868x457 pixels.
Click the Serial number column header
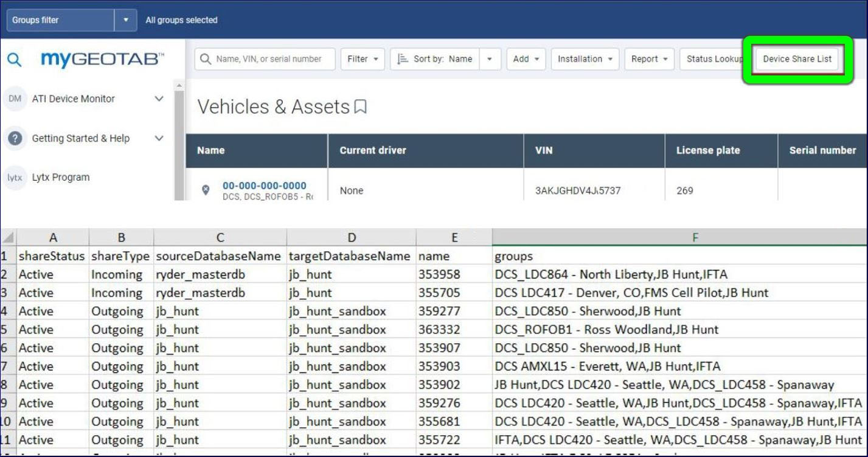[822, 150]
